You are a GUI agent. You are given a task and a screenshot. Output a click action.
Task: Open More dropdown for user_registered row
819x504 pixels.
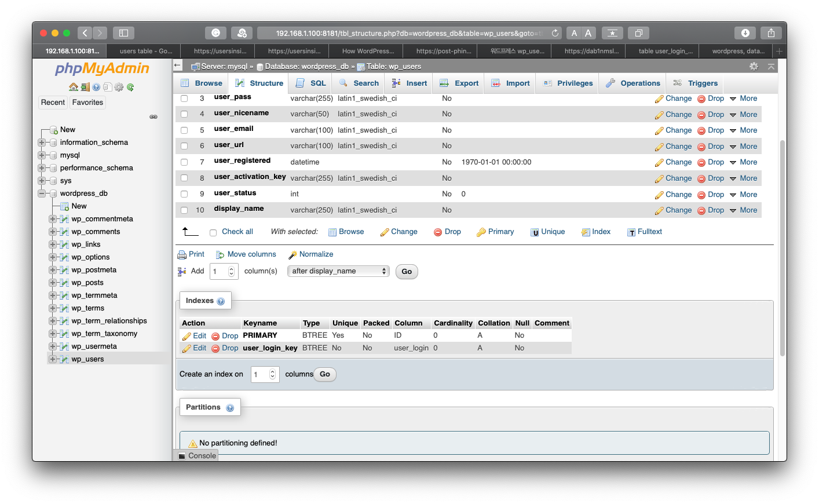pos(743,162)
